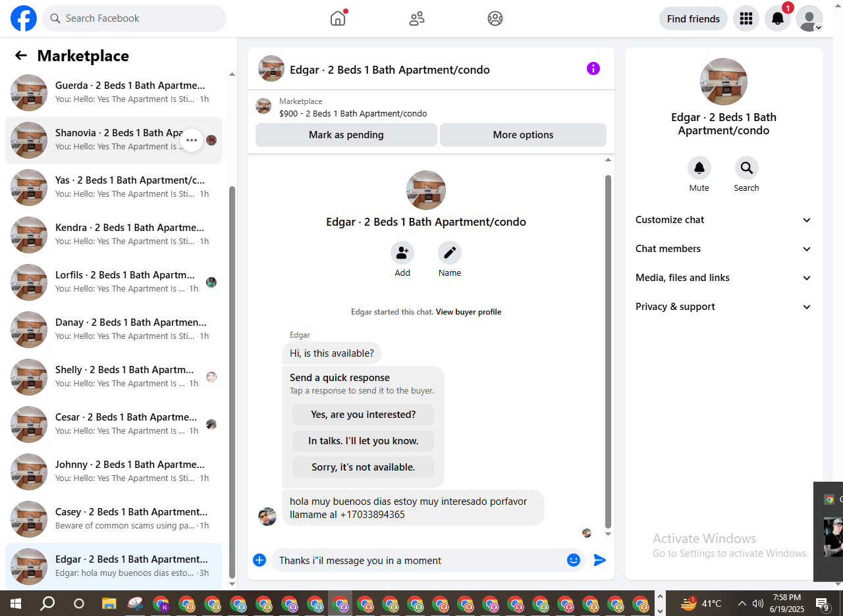The width and height of the screenshot is (843, 616).
Task: Mute this chat with the bell icon
Action: (699, 168)
